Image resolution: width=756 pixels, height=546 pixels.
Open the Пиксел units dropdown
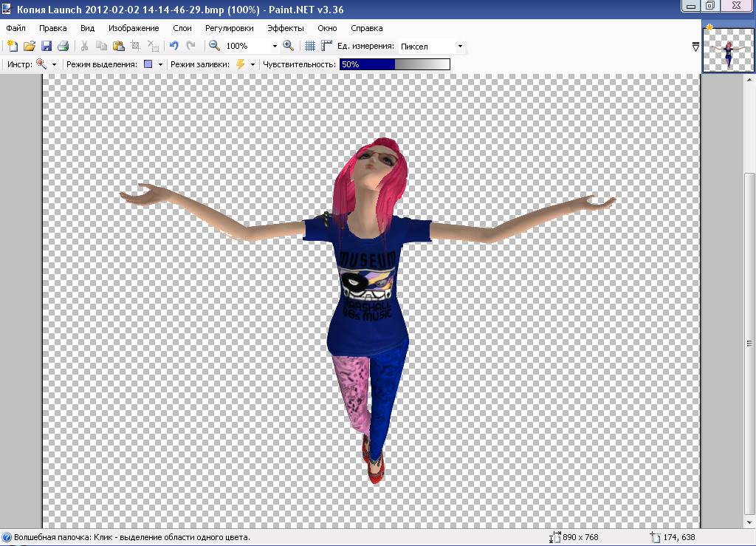coord(431,47)
